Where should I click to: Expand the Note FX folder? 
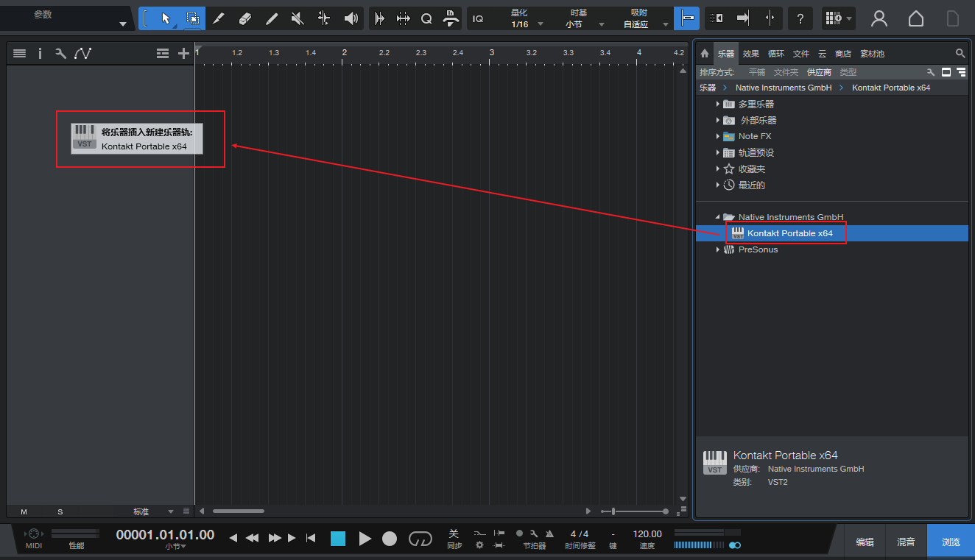point(718,137)
